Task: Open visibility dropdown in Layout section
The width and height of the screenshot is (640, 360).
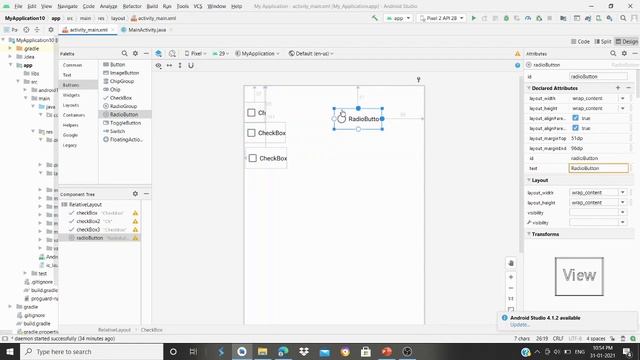Action: click(x=623, y=212)
